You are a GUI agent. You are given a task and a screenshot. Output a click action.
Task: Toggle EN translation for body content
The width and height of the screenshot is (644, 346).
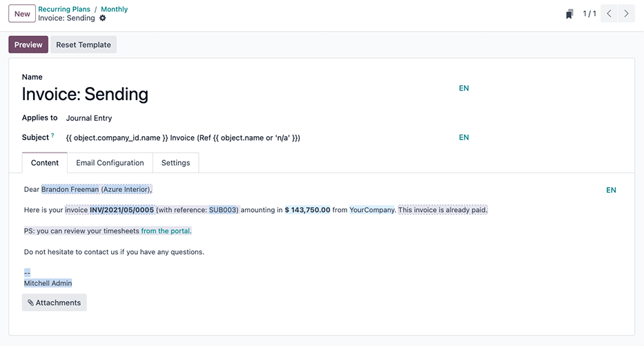[611, 190]
